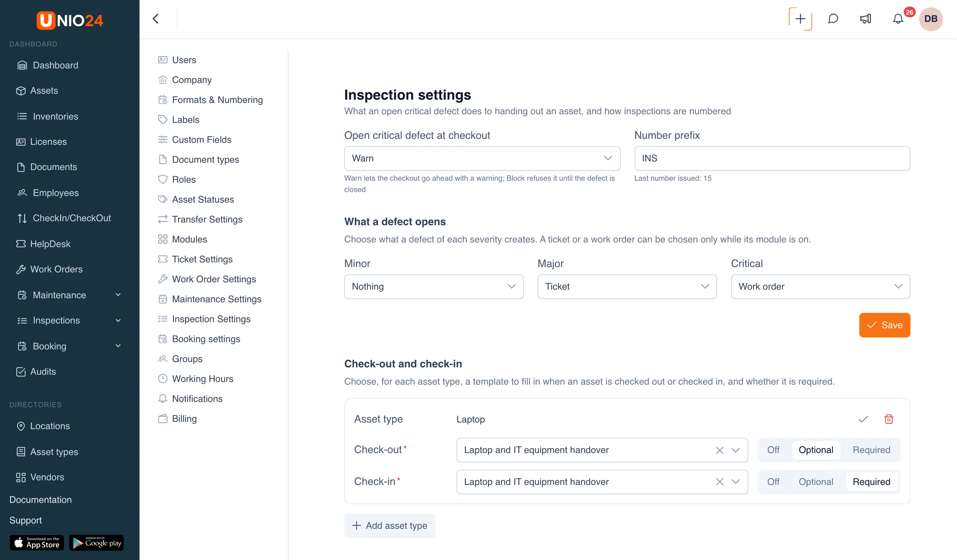Screen dimensions: 957x560
Task: Download from the App Store badge
Action: tap(37, 542)
